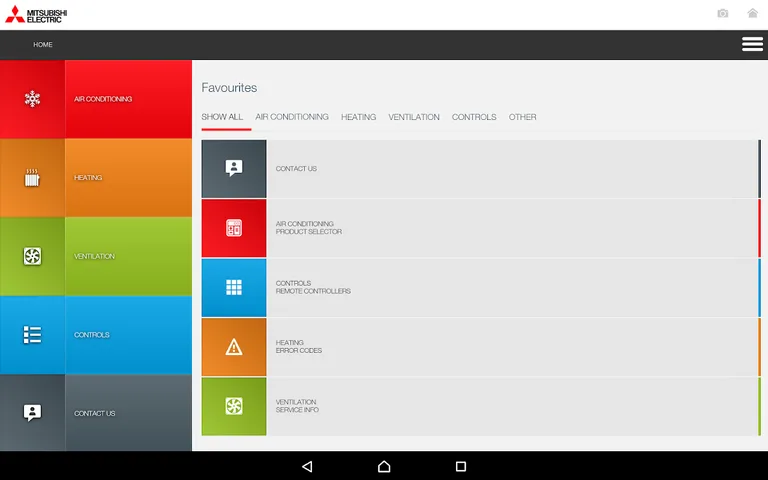Tap the Contact Us favourite tile icon

click(234, 169)
